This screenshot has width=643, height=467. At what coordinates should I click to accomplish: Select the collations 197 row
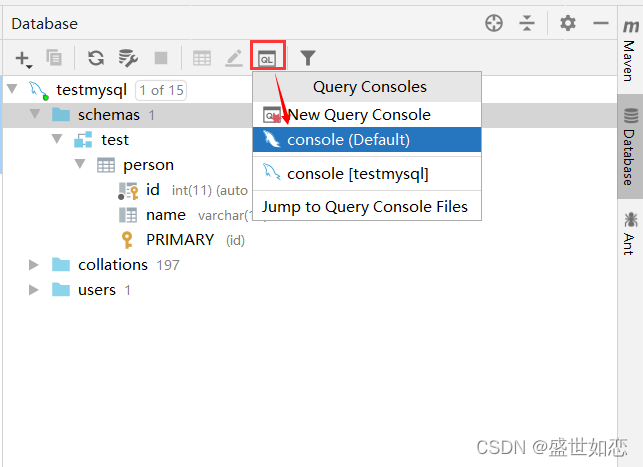(x=310, y=265)
